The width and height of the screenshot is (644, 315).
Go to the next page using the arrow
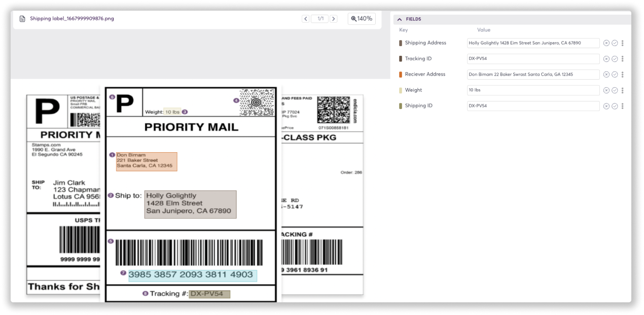[334, 18]
